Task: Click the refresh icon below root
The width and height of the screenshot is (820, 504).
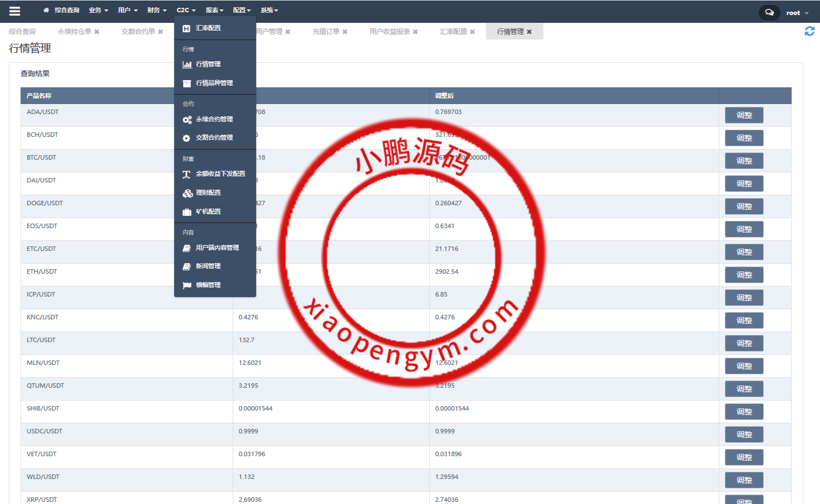Action: click(809, 31)
